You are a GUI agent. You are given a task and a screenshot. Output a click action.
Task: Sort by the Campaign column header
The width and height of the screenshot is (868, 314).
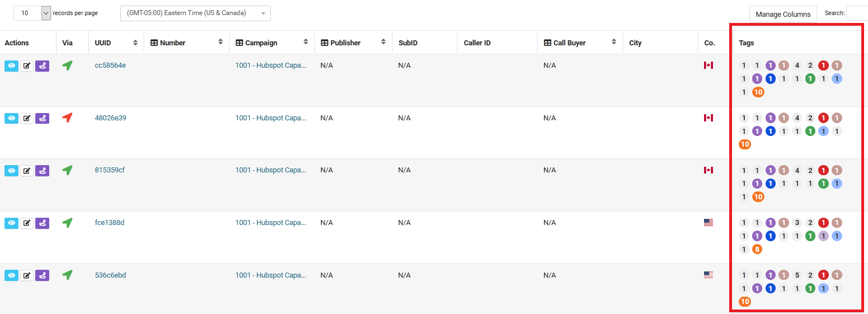pyautogui.click(x=271, y=43)
